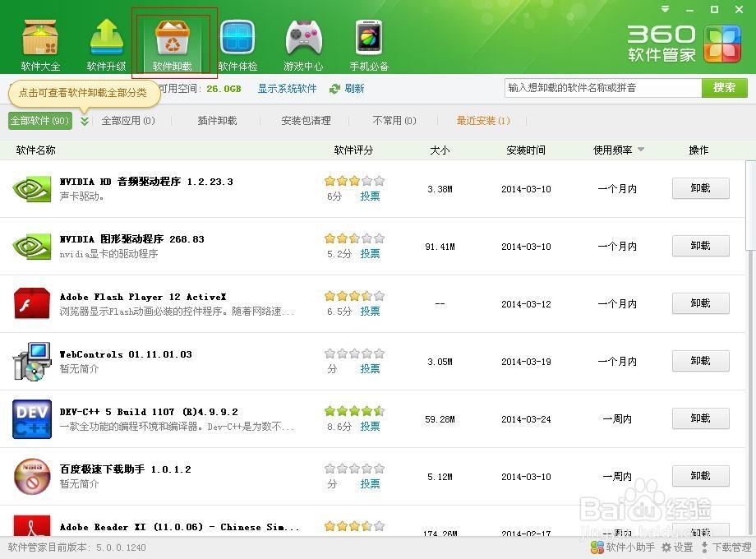Click the DEV-C++ program icon
The width and height of the screenshot is (756, 559).
(x=32, y=419)
